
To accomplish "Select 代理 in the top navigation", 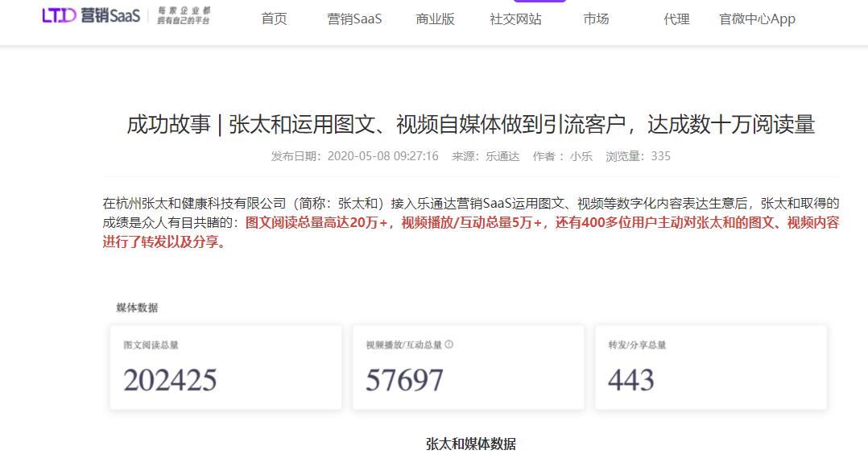I will pos(676,19).
